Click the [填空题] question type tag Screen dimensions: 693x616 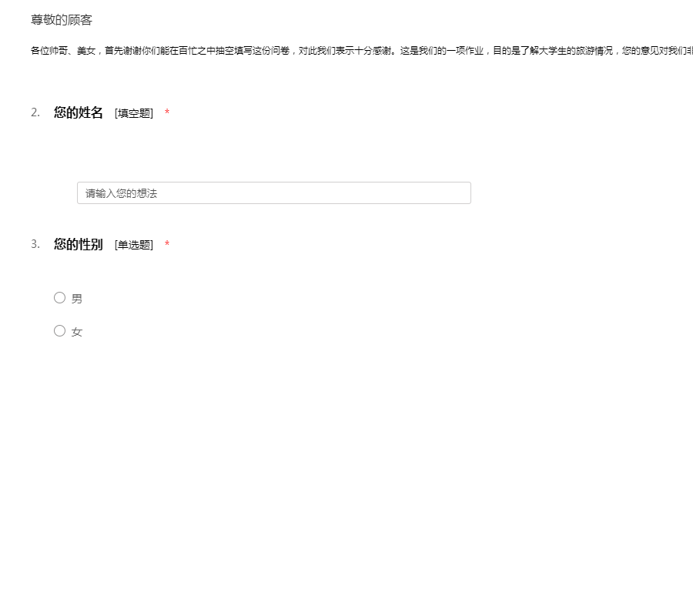pos(134,114)
